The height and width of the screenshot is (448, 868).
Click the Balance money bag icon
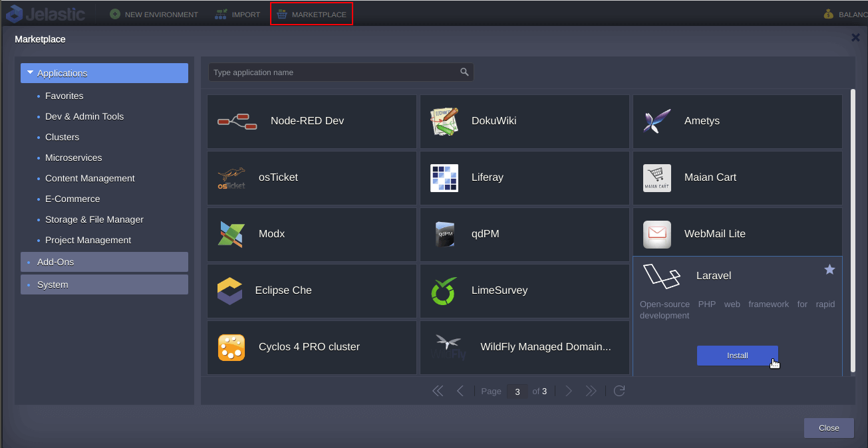(x=828, y=14)
